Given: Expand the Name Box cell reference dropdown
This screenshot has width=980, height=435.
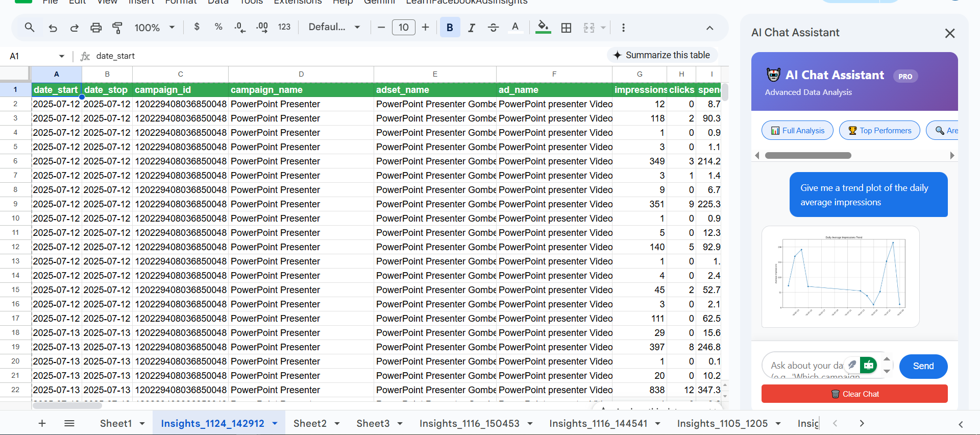Looking at the screenshot, I should point(62,56).
